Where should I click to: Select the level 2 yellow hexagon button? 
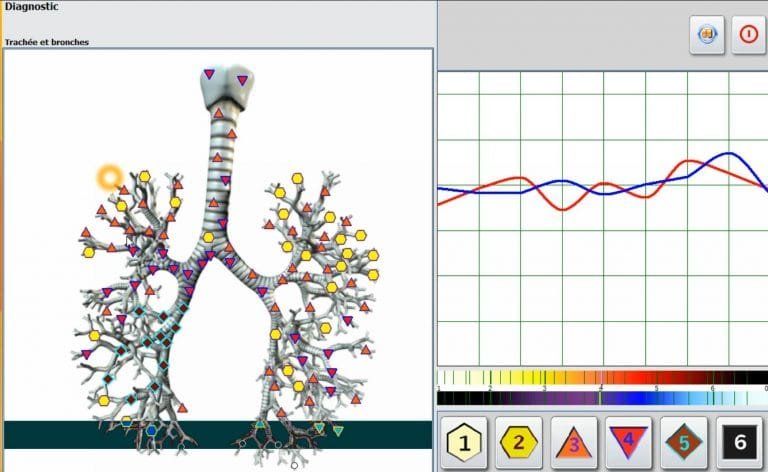coord(519,442)
